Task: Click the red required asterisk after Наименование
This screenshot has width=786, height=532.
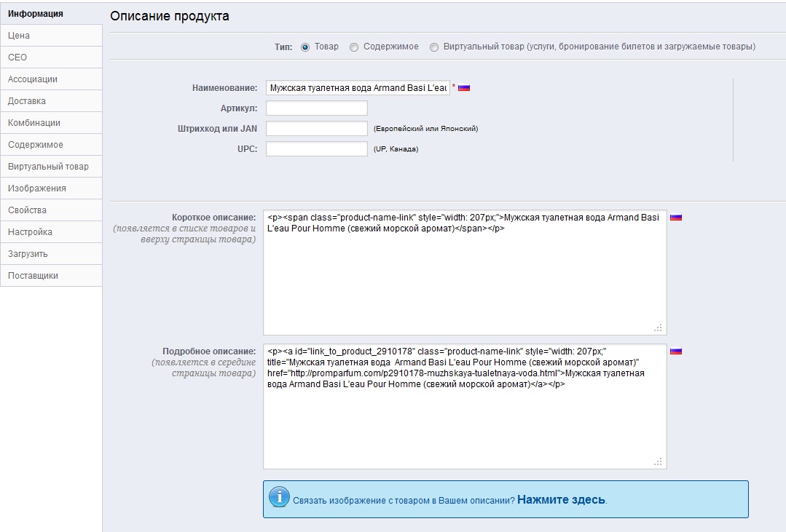Action: 454,86
